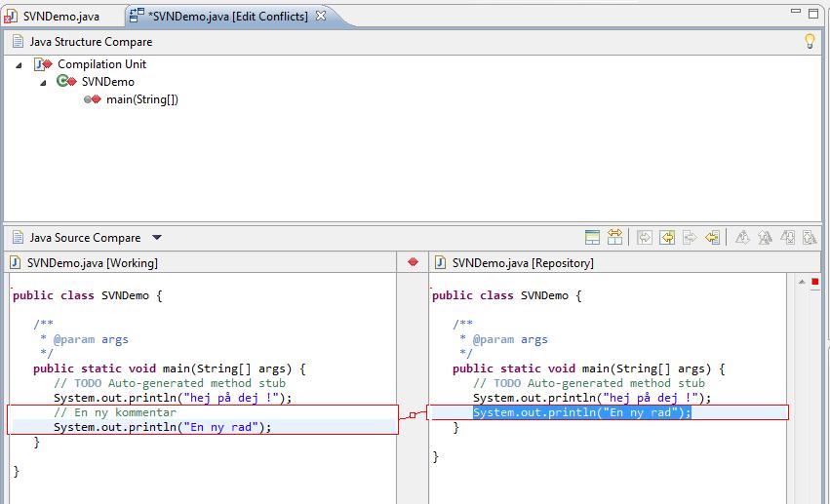830x504 pixels.
Task: Click the Java Structure Compare title
Action: tap(91, 42)
